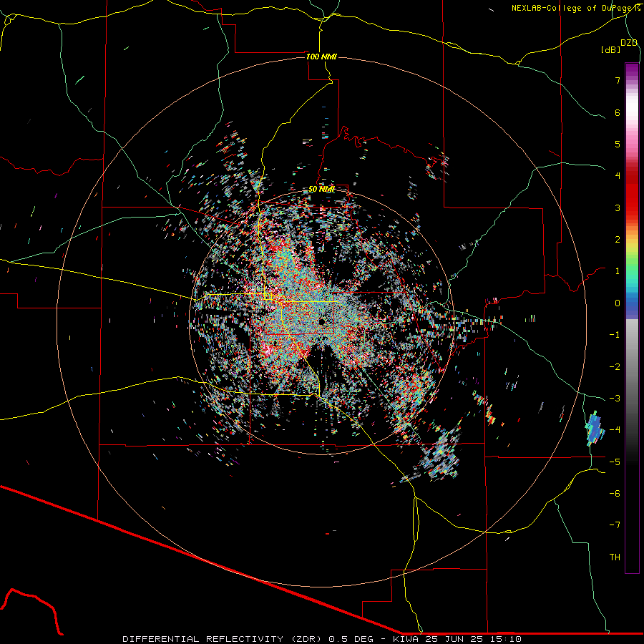
Task: Click the colorbar value -7 label
Action: click(x=615, y=525)
